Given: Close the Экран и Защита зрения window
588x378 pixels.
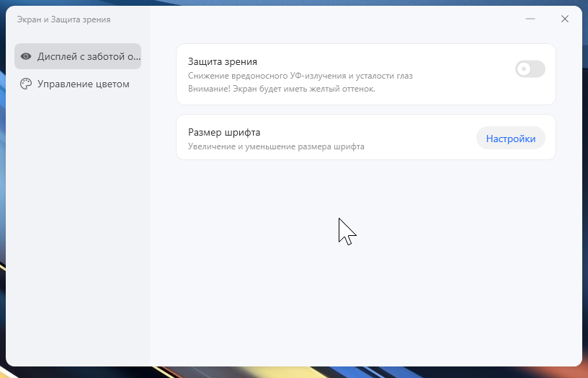Looking at the screenshot, I should click(x=565, y=19).
